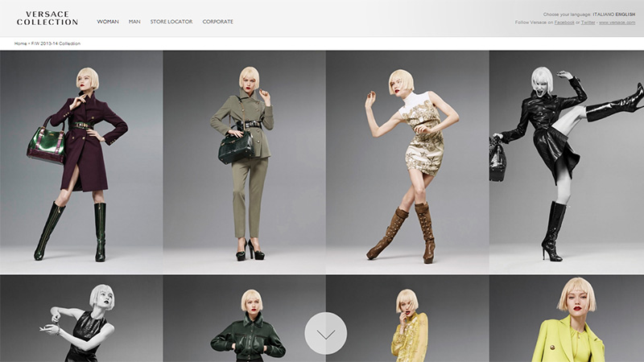Follow the Twitter link

[588, 23]
